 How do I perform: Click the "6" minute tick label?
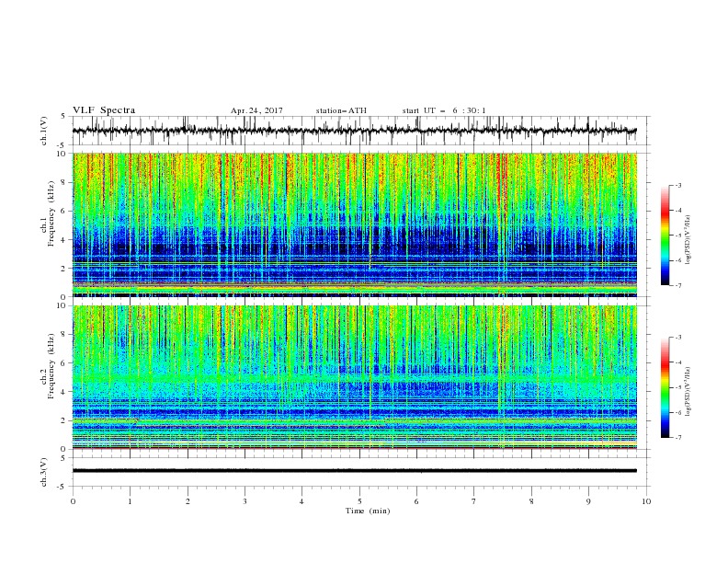point(416,501)
